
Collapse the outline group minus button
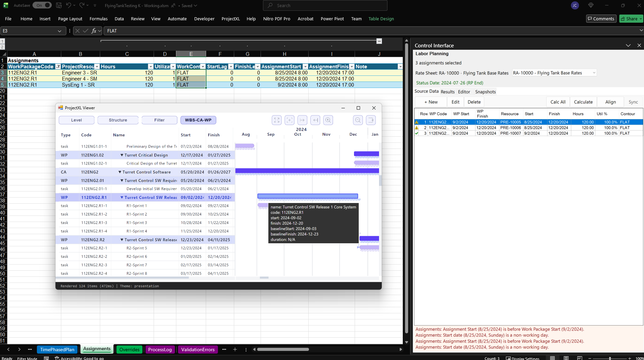(x=379, y=41)
